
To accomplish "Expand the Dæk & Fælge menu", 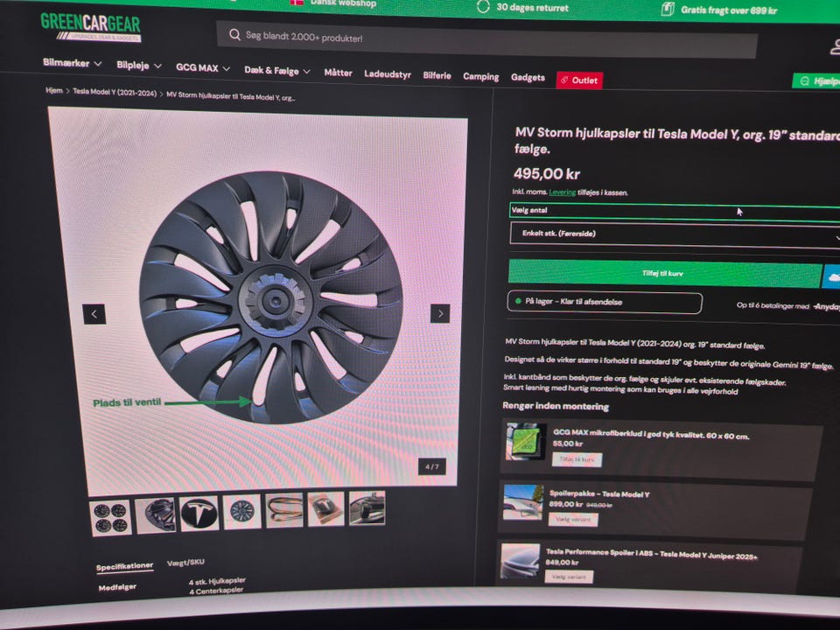I will tap(276, 71).
